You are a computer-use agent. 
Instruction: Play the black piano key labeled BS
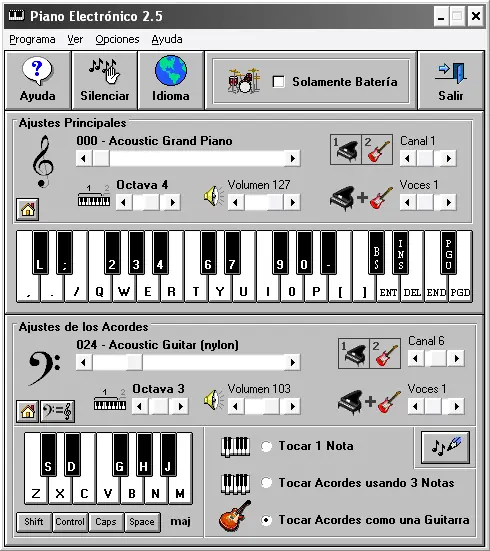376,253
